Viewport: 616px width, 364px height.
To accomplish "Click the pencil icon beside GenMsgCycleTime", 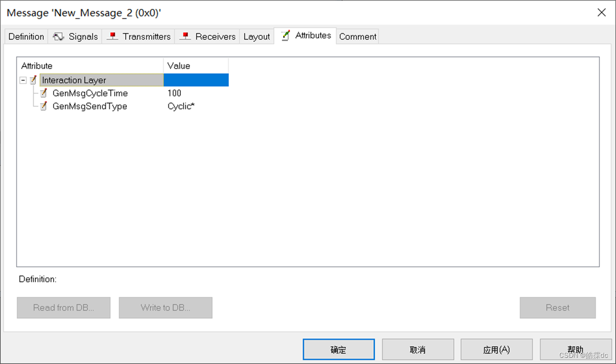I will [44, 93].
